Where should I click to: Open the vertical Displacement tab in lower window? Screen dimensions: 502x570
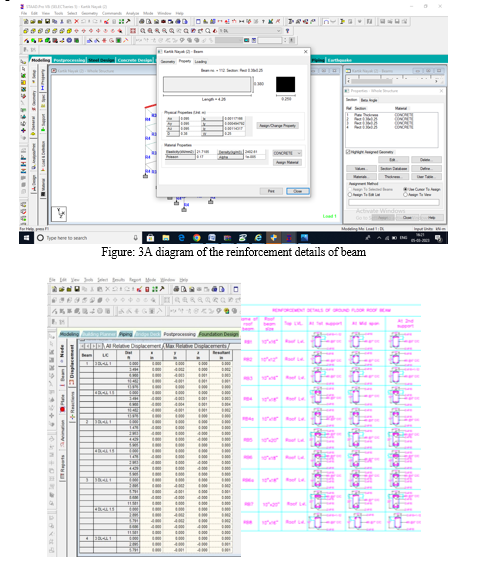click(72, 364)
